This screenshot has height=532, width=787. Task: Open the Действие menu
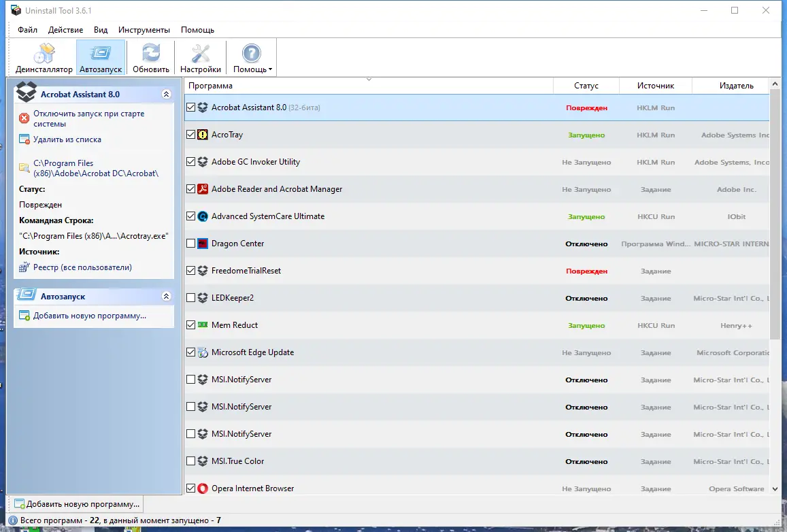pos(66,30)
